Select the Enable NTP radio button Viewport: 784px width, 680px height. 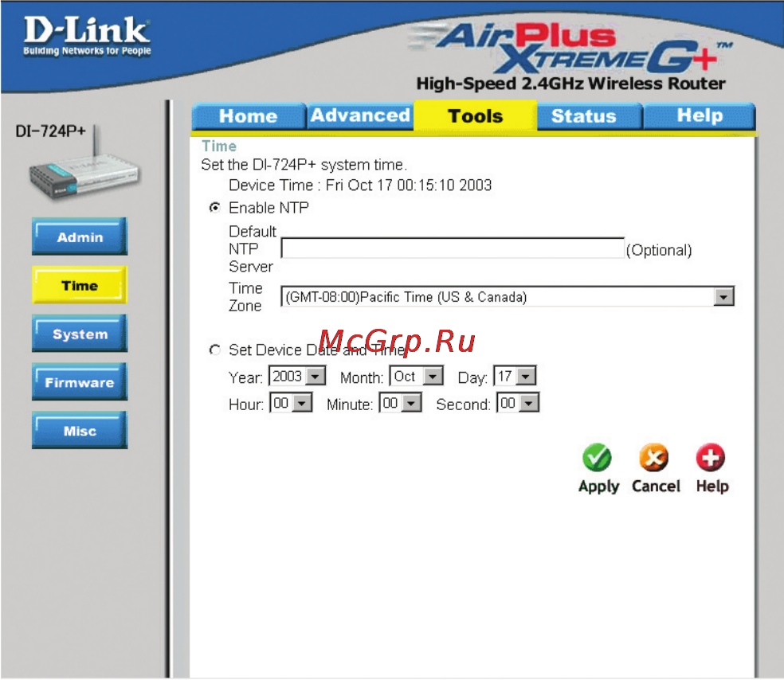[215, 207]
